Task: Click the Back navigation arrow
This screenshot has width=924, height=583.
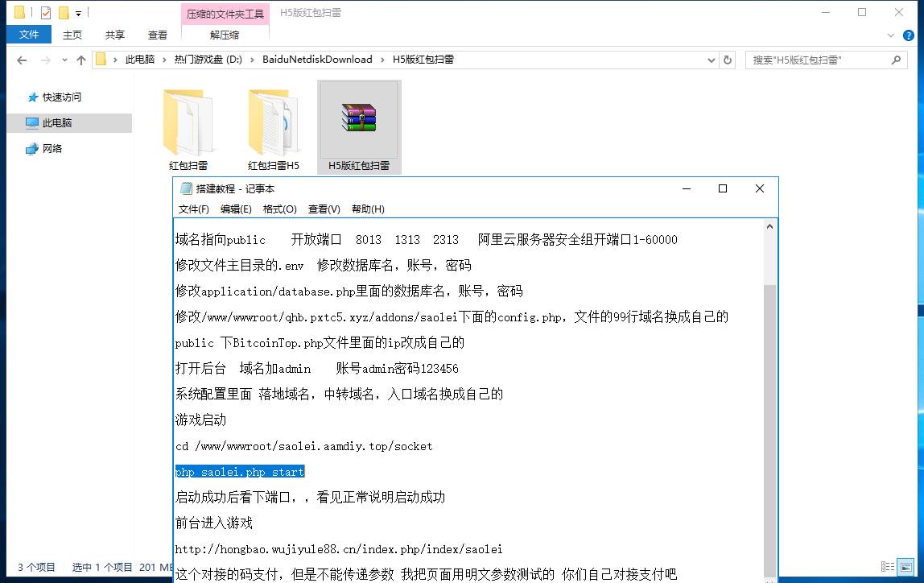Action: point(22,60)
